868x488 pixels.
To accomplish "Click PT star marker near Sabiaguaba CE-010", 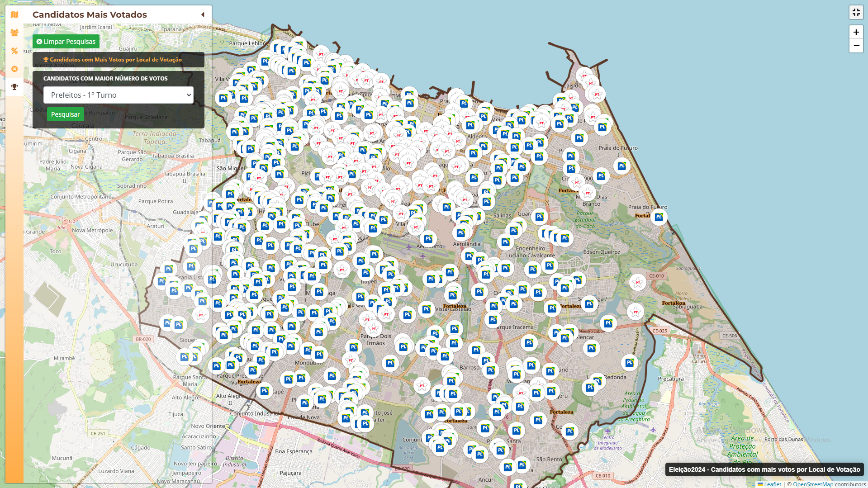I will [638, 283].
